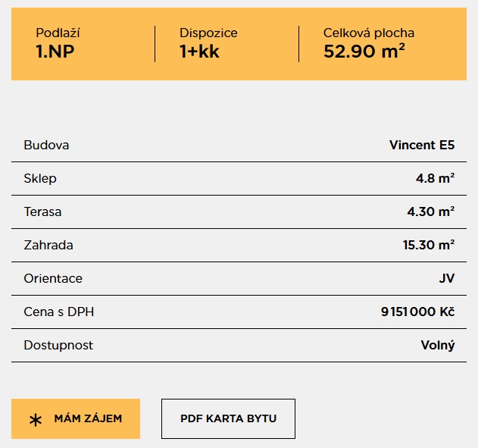The height and width of the screenshot is (448, 478).
Task: Select the 52.90 m² total area value
Action: [364, 52]
